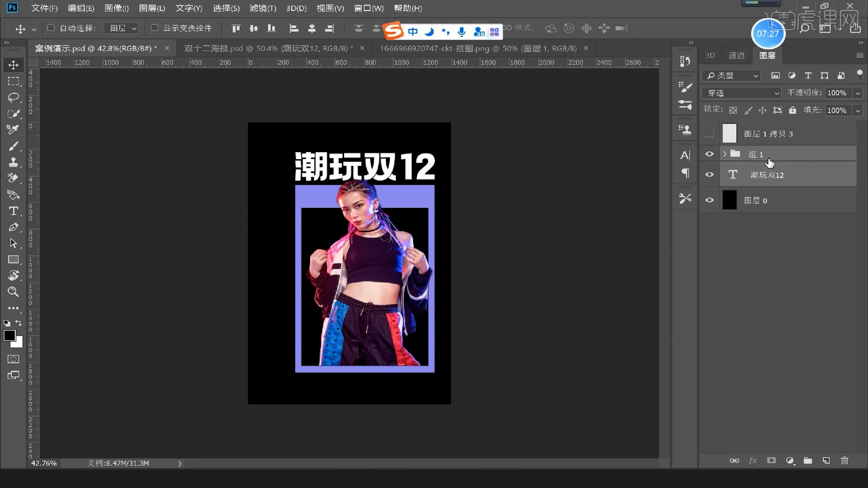Delete layer trash icon
868x488 pixels.
844,460
